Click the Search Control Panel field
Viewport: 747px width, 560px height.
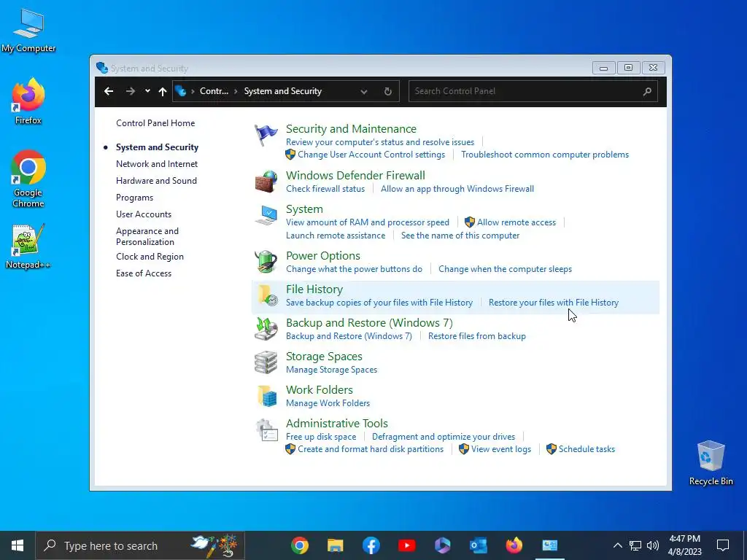click(x=533, y=91)
